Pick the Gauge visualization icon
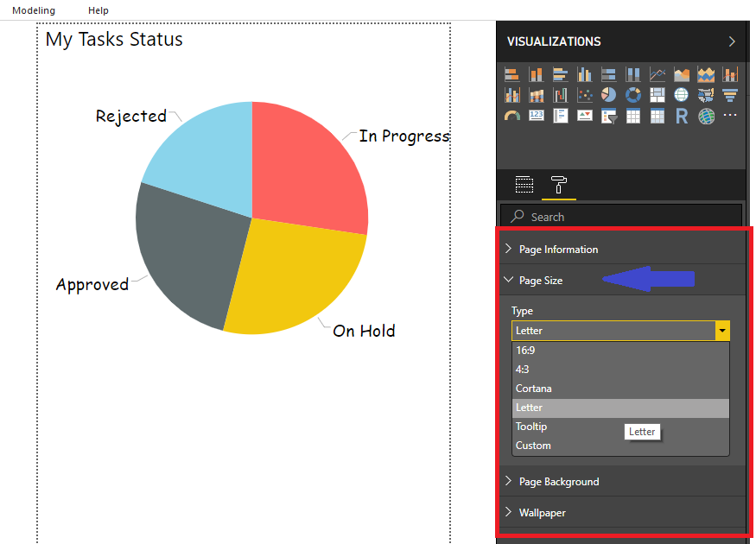The width and height of the screenshot is (756, 544). tap(511, 115)
